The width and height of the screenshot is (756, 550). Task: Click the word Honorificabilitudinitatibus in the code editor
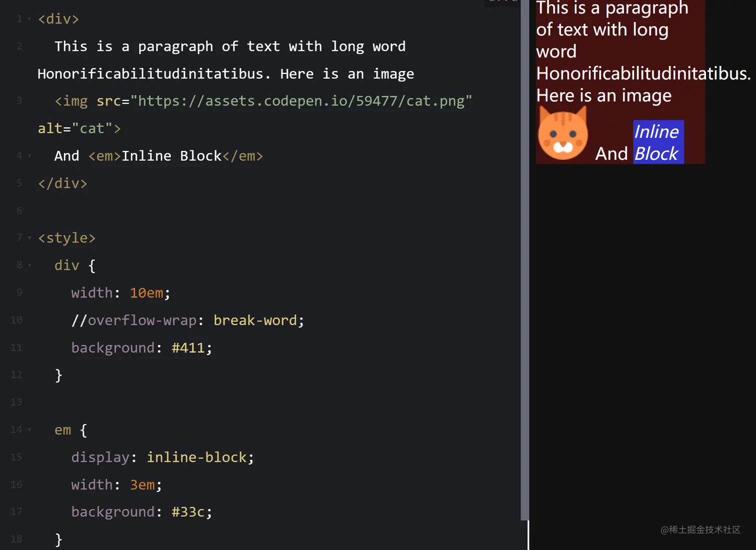click(150, 74)
